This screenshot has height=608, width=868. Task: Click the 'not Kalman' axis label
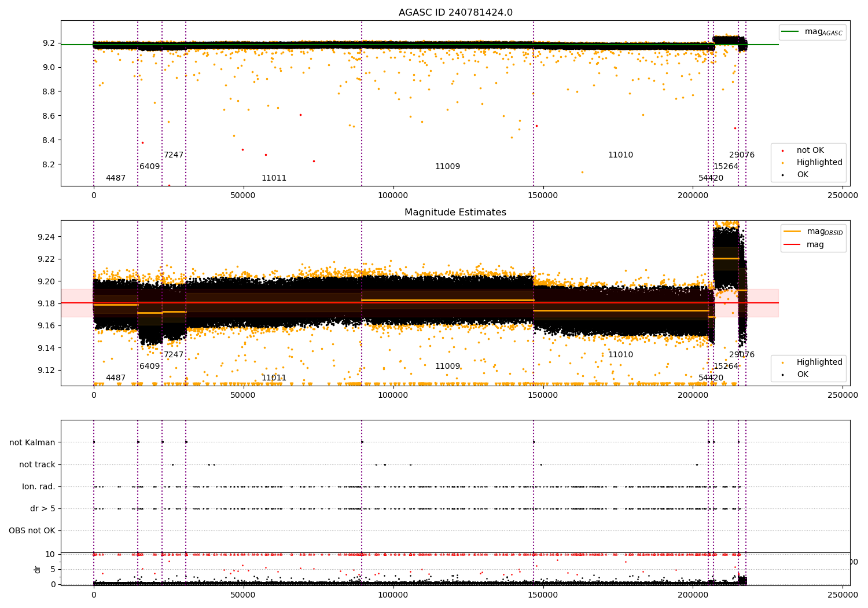[x=32, y=442]
